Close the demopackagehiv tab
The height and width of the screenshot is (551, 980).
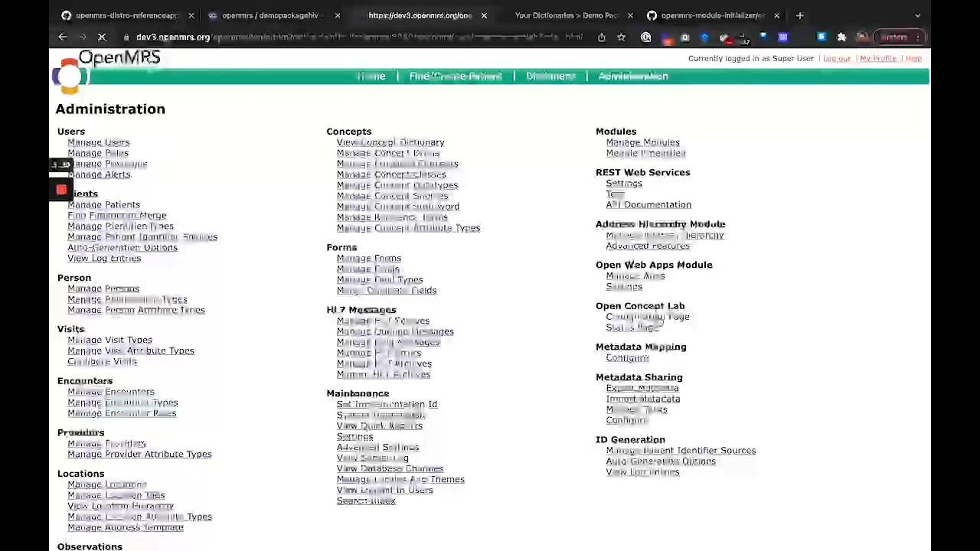pos(338,15)
